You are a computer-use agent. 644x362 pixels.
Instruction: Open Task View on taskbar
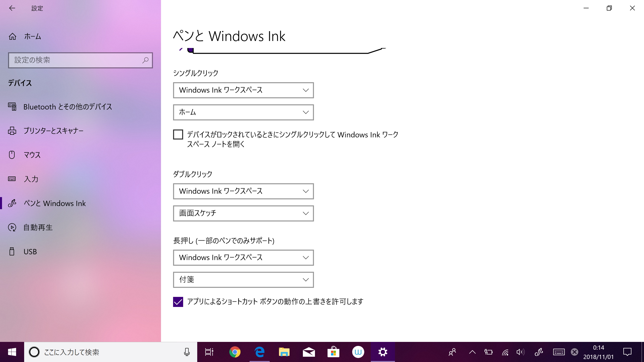pyautogui.click(x=209, y=352)
